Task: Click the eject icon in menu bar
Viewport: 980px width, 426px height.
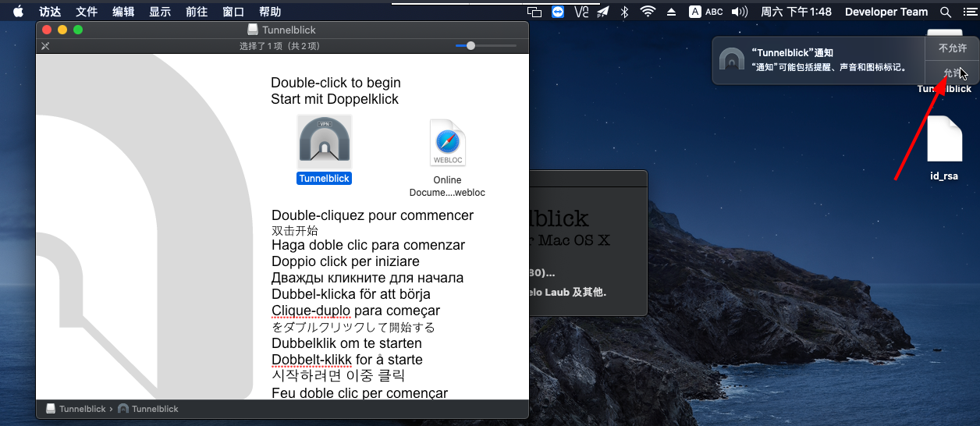Action: point(671,12)
